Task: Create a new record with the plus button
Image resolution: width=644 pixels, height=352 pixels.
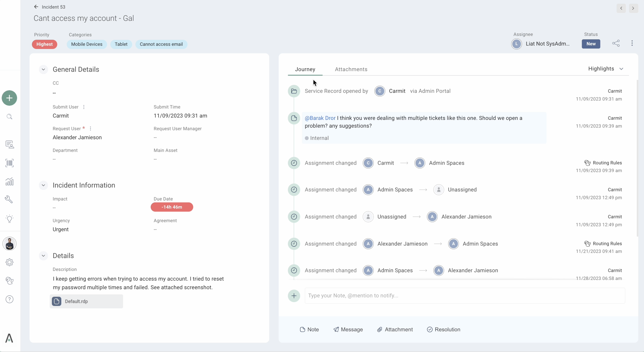Action: point(9,98)
